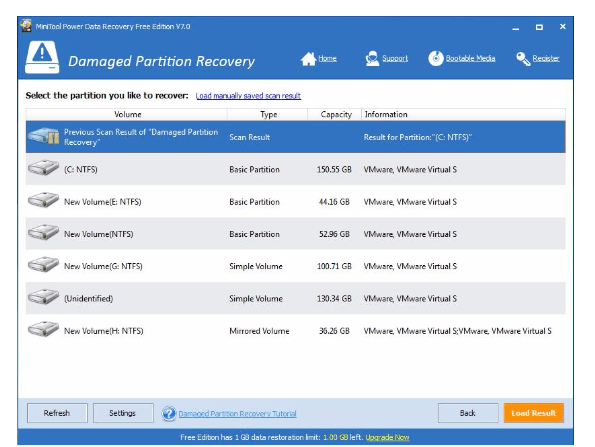Open the Bootable Media link

coord(471,58)
